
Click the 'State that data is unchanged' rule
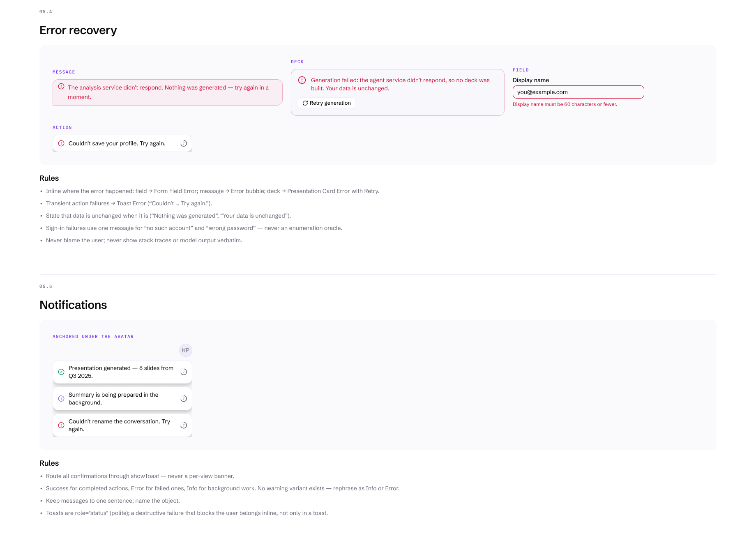(168, 216)
